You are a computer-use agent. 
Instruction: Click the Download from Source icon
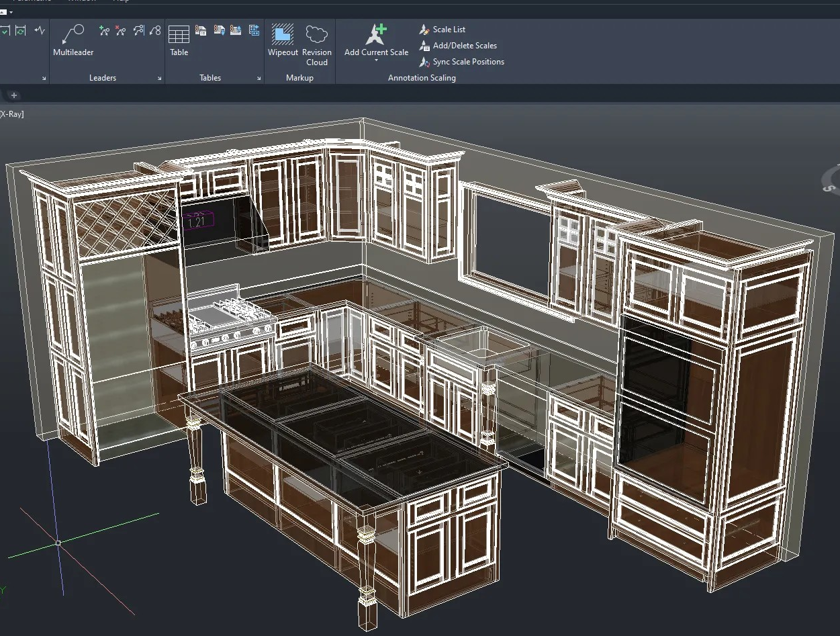(219, 32)
